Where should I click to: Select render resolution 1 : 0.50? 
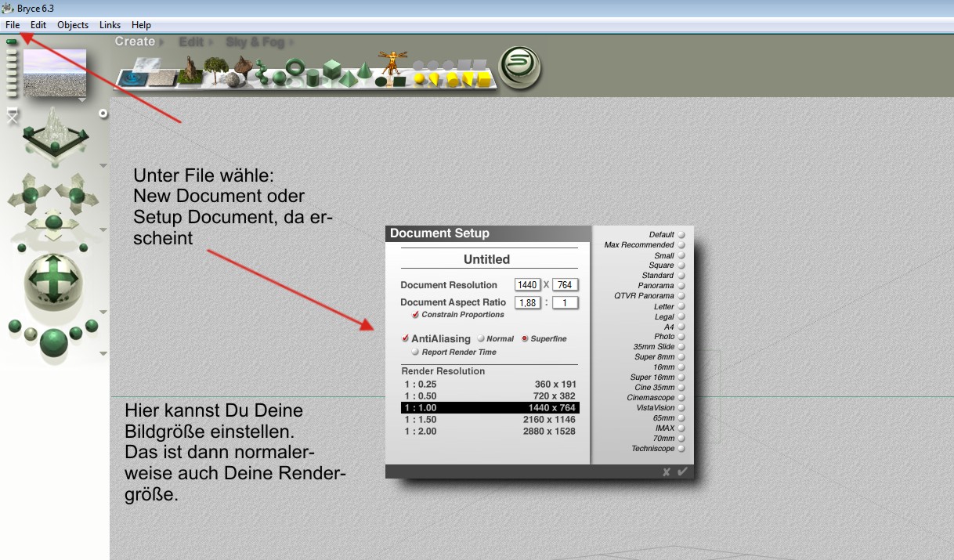[x=490, y=396]
